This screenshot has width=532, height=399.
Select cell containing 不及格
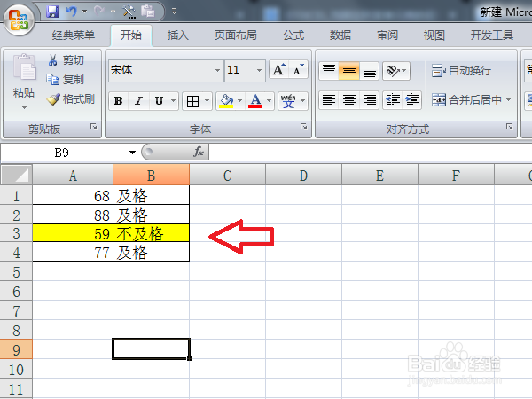[x=151, y=233]
